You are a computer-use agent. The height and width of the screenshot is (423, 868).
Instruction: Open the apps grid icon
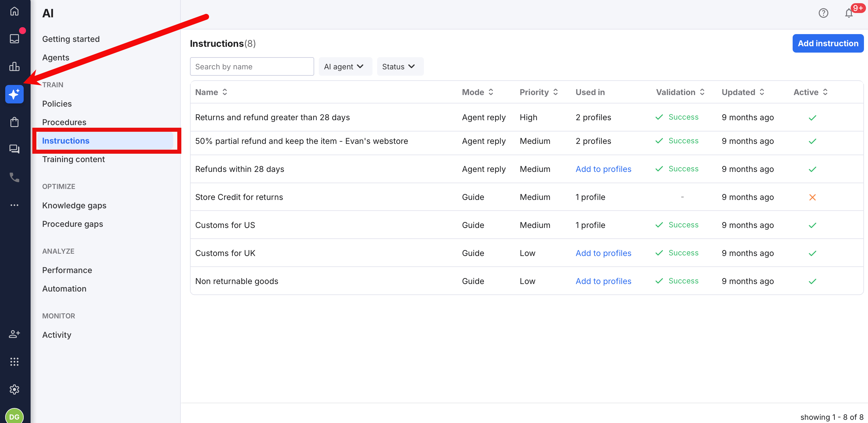(14, 362)
